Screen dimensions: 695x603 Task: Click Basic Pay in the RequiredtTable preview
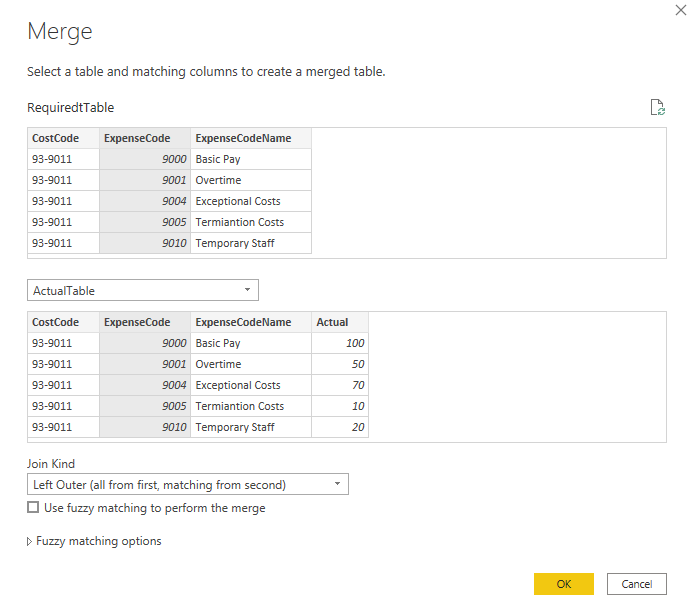(x=251, y=159)
